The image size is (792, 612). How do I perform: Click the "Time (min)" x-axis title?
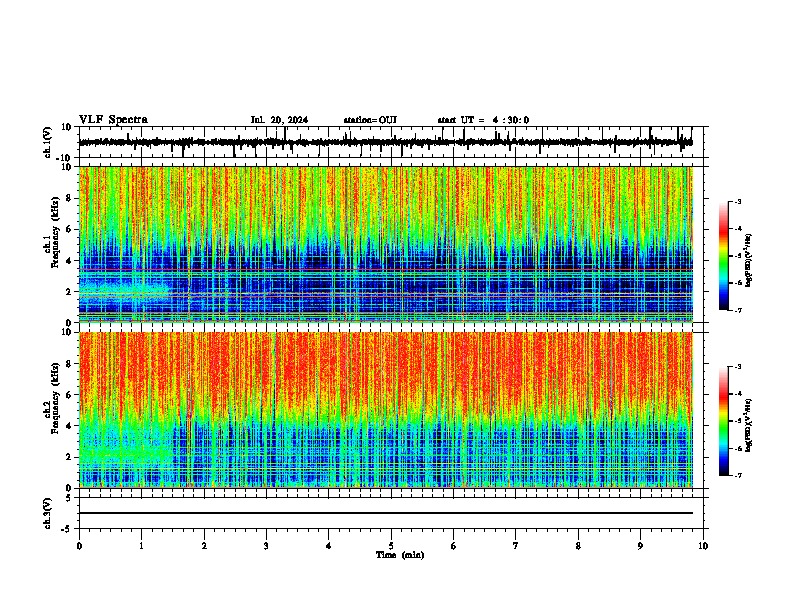(400, 555)
